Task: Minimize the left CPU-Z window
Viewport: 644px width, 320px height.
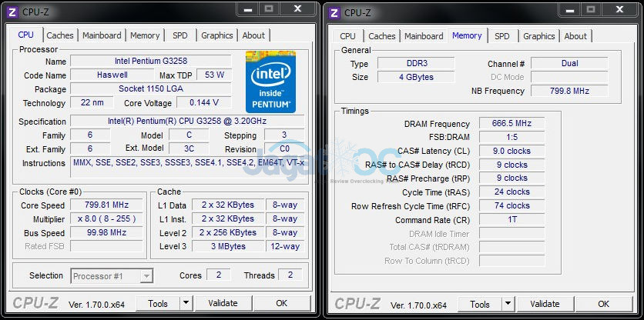Action: pyautogui.click(x=247, y=9)
